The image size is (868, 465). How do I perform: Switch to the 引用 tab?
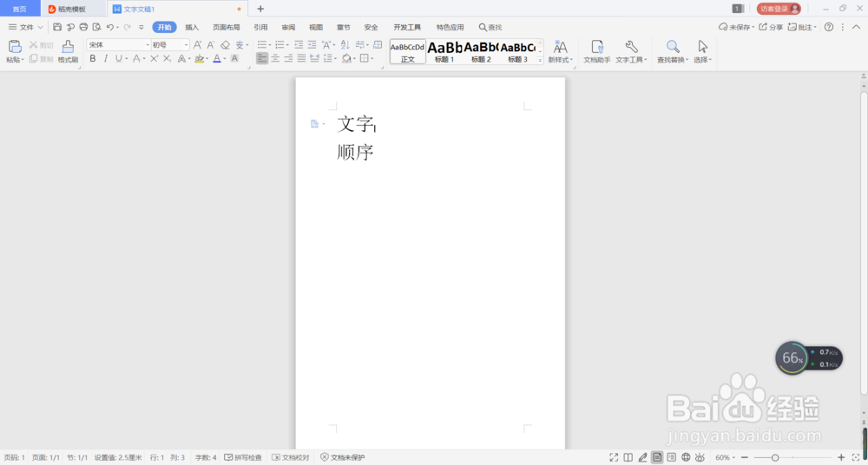coord(260,27)
